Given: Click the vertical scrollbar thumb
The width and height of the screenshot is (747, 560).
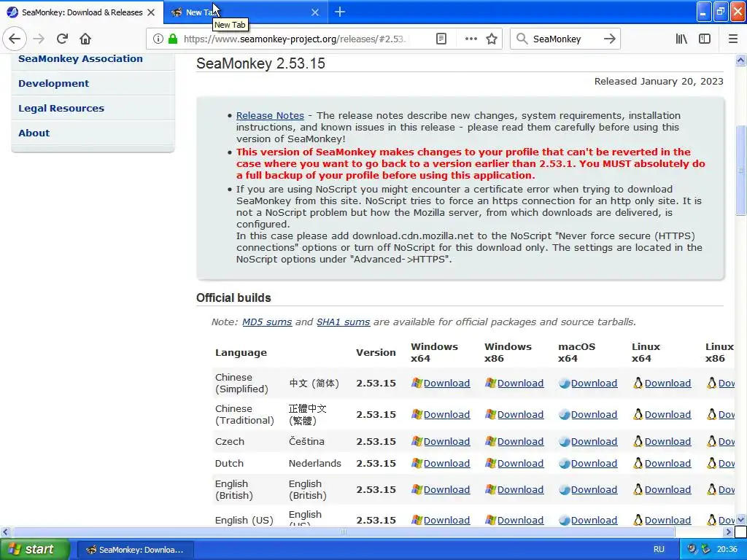Looking at the screenshot, I should tap(740, 170).
